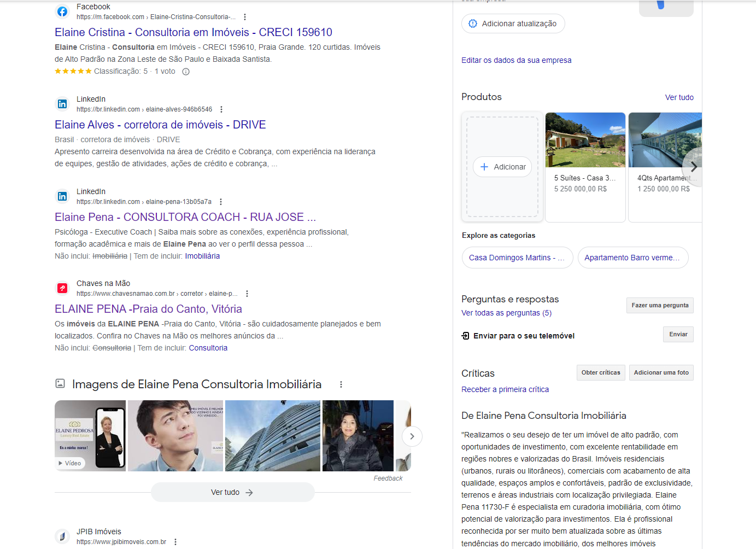The height and width of the screenshot is (549, 756).
Task: Click LinkedIn favicon for Elaine Pena result
Action: click(62, 196)
